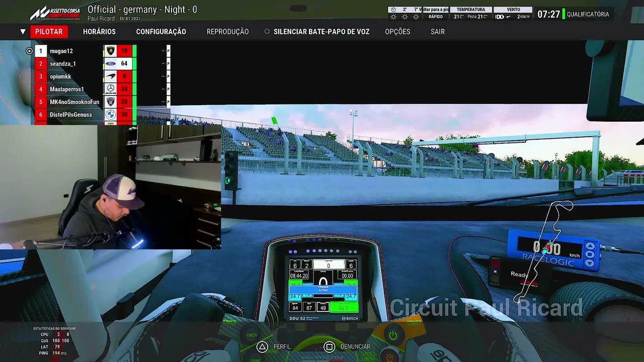Click the sun icon under the 2' forecast
The image size is (644, 362).
405,17
